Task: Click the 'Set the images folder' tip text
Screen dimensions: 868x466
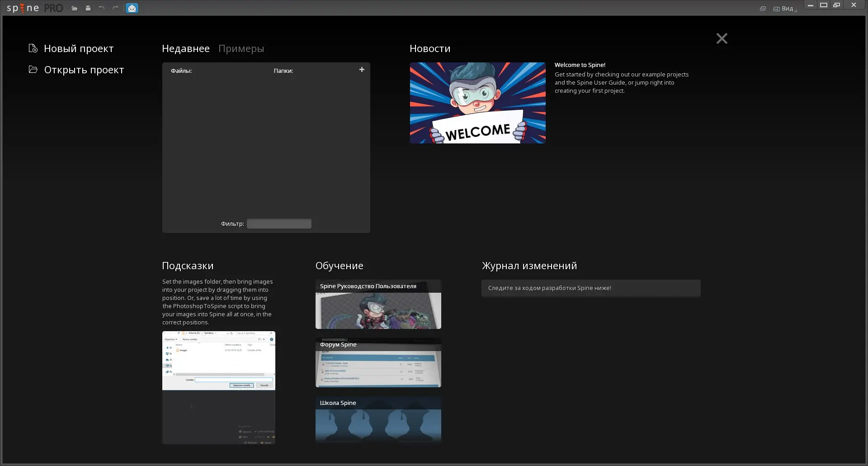Action: point(217,302)
